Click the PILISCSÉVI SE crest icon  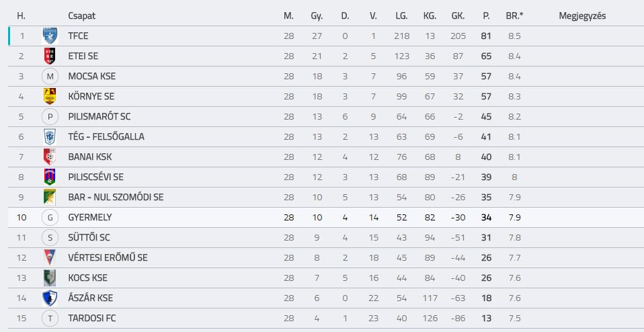point(50,177)
